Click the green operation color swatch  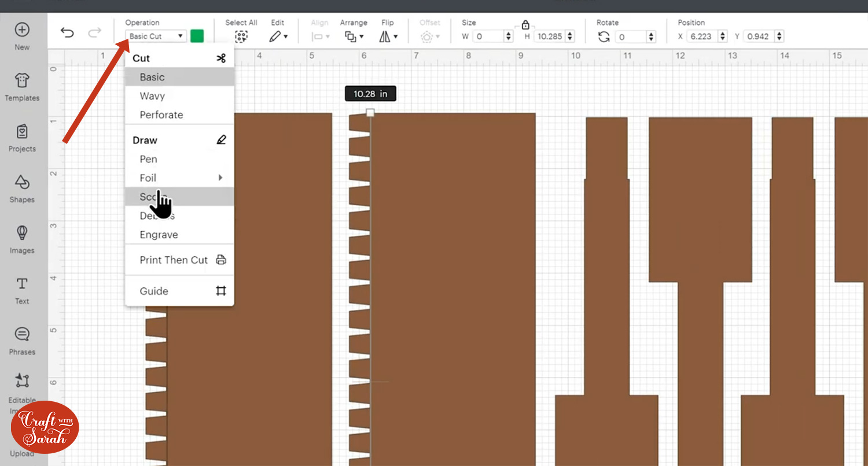coord(197,36)
